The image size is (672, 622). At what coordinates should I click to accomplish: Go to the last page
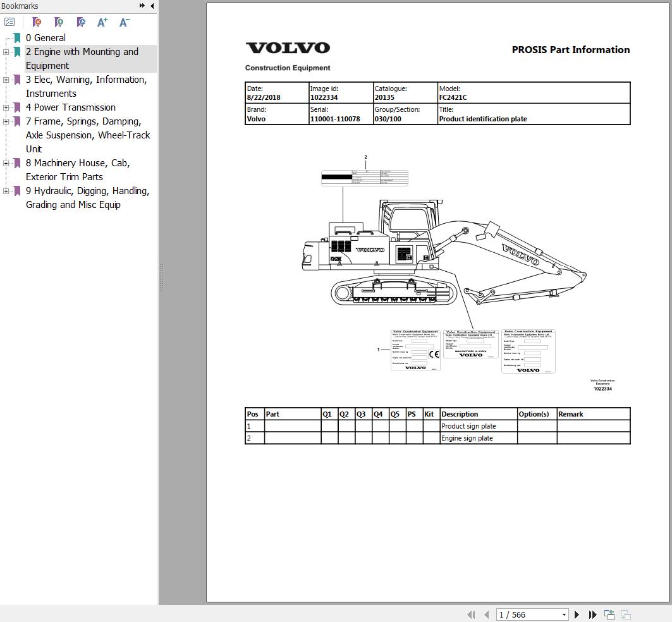(x=593, y=614)
